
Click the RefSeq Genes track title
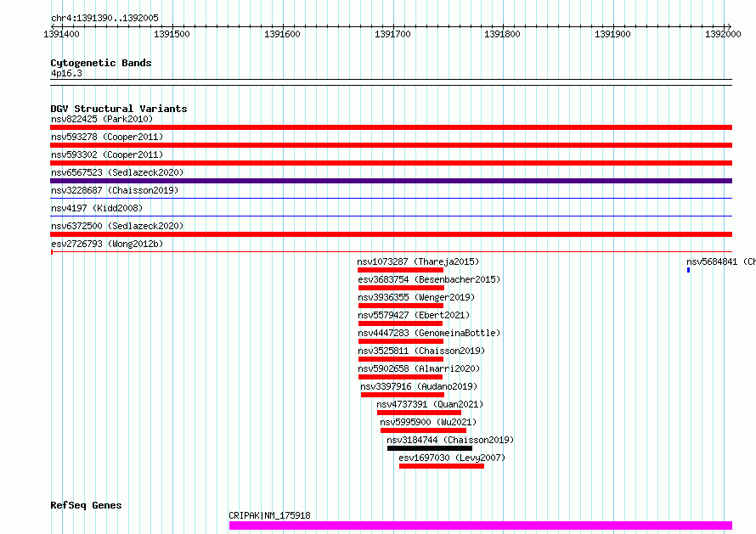pyautogui.click(x=86, y=506)
